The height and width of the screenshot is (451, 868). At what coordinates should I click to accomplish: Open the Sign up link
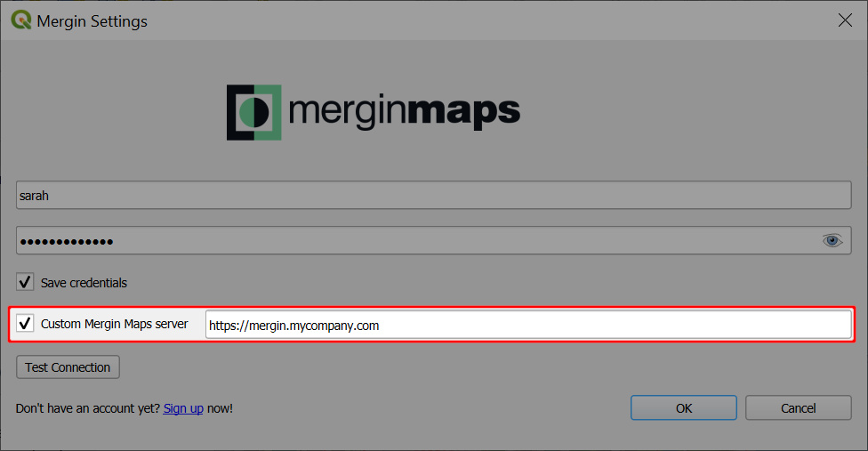tap(183, 408)
